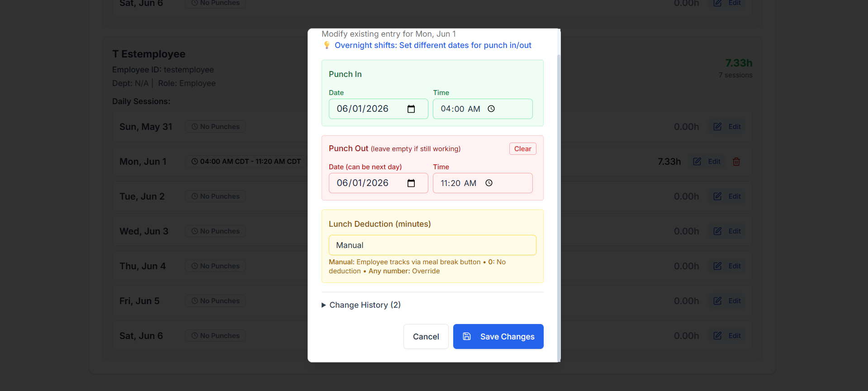The width and height of the screenshot is (868, 391).
Task: Click the dialog's vertical scrollbar
Action: click(x=559, y=207)
